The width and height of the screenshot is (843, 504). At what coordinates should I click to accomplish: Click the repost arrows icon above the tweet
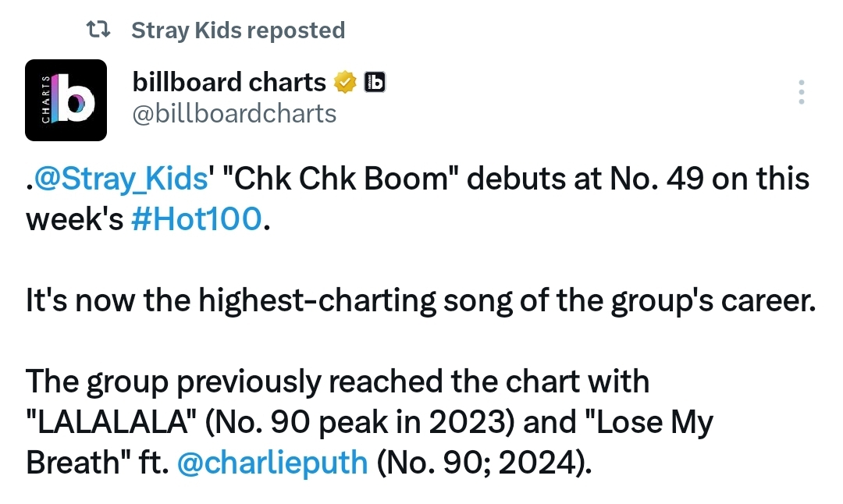coord(98,30)
